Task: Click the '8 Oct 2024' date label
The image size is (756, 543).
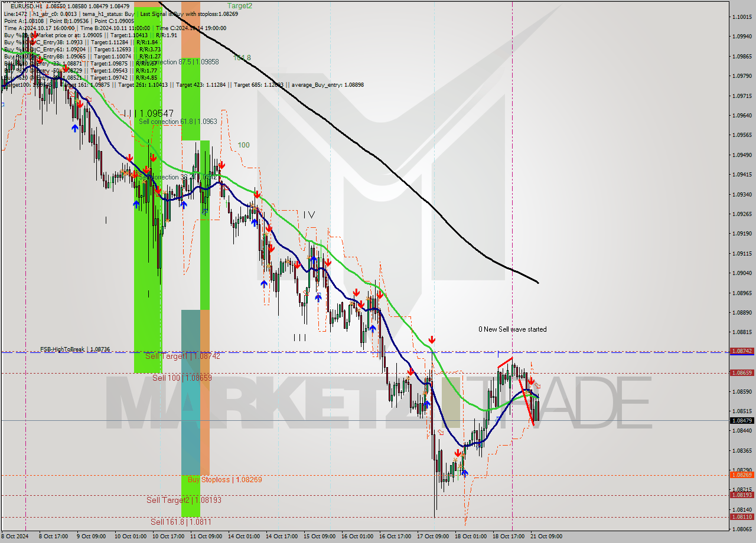Action: 15,537
